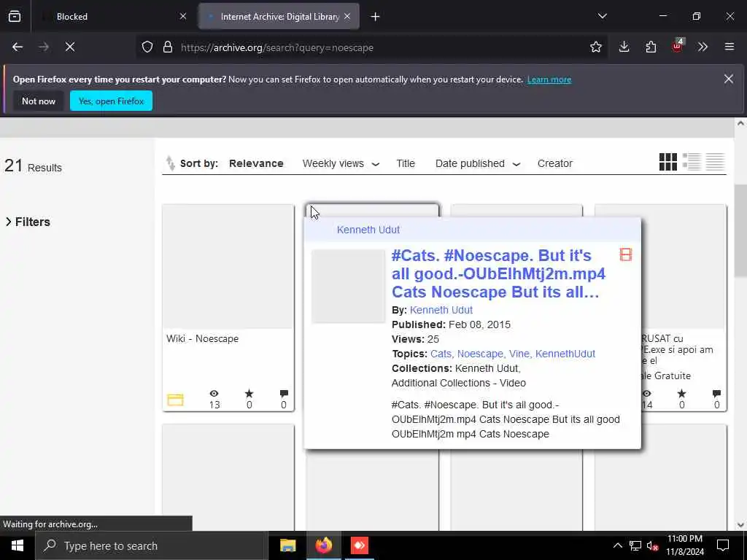Open the red app taskbar icon
The height and width of the screenshot is (560, 747).
359,545
